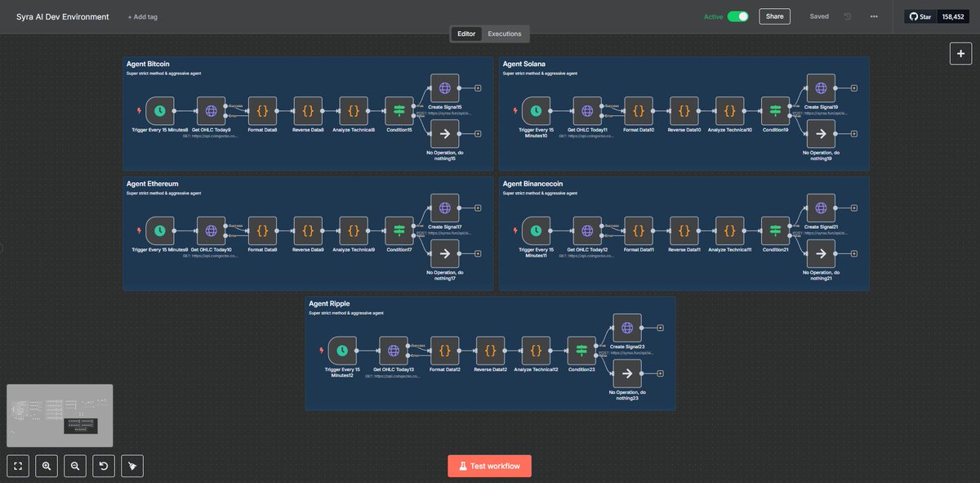The width and height of the screenshot is (980, 483).
Task: Open the Create Signal21 node
Action: tap(821, 208)
